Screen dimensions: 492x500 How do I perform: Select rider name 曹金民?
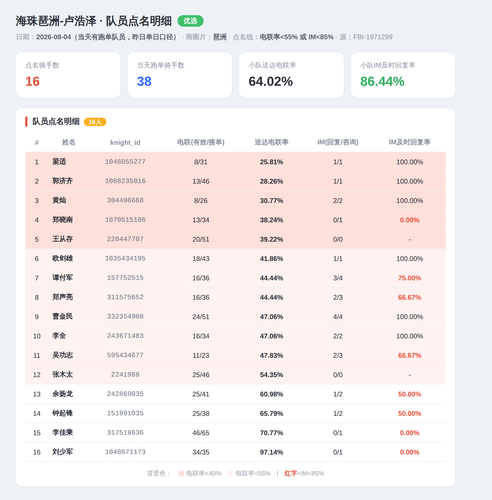click(x=63, y=316)
